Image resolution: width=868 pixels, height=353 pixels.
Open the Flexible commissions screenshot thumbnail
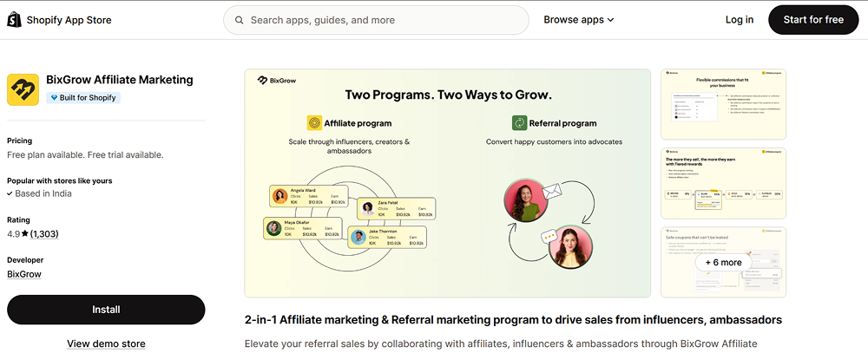(x=723, y=104)
